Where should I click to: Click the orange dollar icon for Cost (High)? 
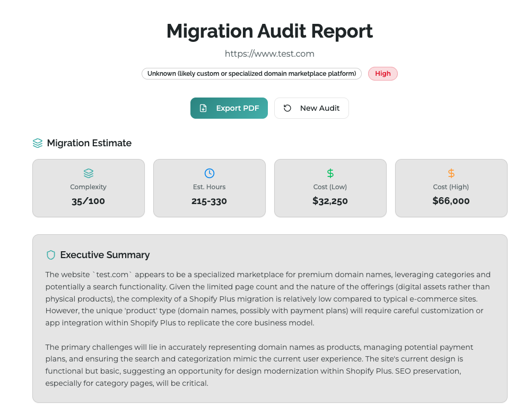[x=451, y=172]
